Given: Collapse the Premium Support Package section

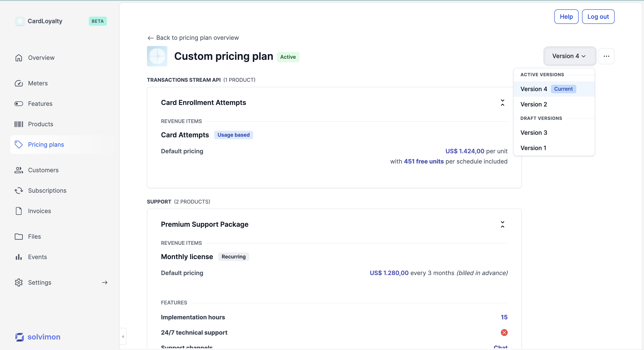Looking at the screenshot, I should coord(502,224).
